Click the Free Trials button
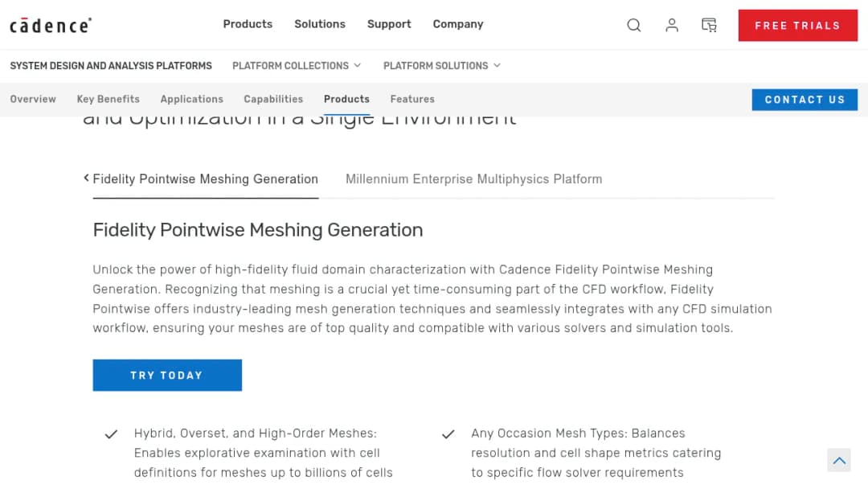The height and width of the screenshot is (489, 868). (x=798, y=26)
